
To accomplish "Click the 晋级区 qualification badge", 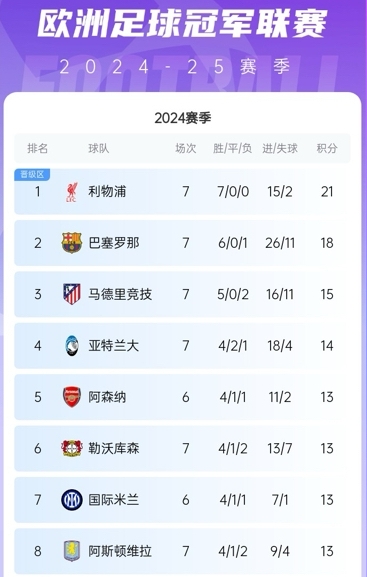I will tap(32, 174).
